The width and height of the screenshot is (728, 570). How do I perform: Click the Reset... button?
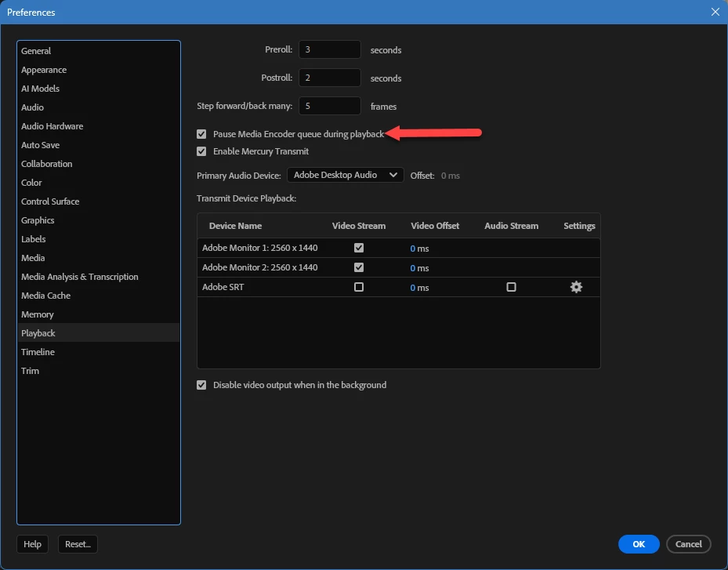78,544
